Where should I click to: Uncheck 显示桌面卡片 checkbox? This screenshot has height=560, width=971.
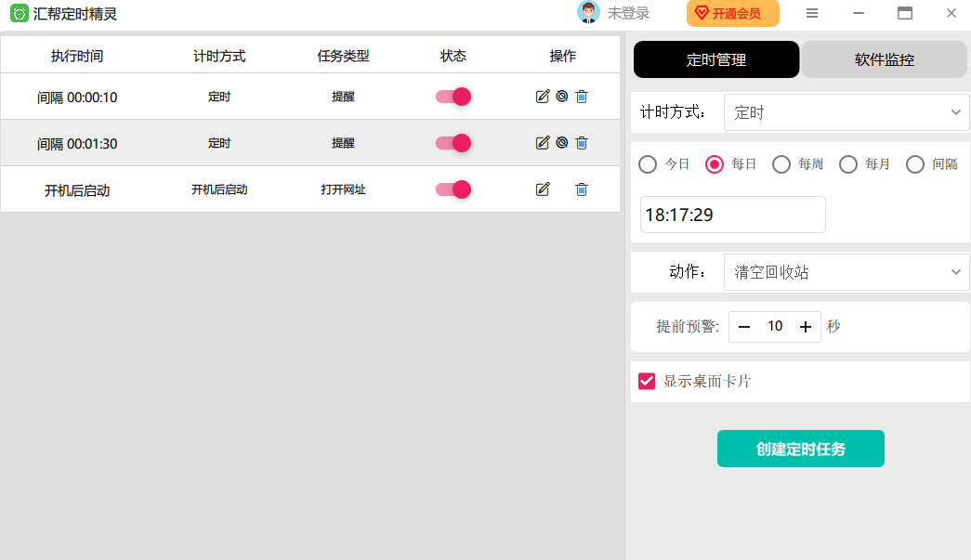tap(647, 382)
